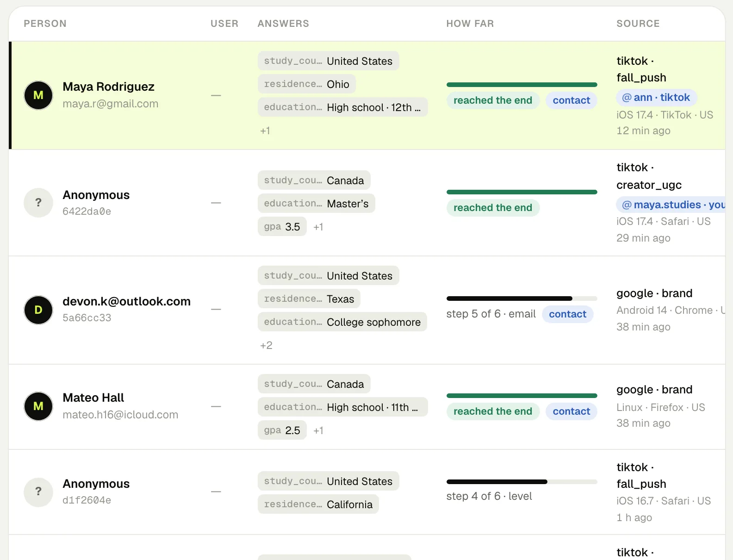This screenshot has width=733, height=560.
Task: Click the 'step 4 of 6 · level' text
Action: (489, 497)
